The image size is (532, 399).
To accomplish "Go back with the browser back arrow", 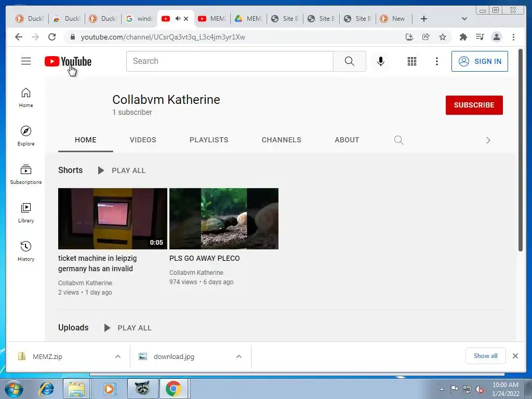I will click(x=19, y=37).
